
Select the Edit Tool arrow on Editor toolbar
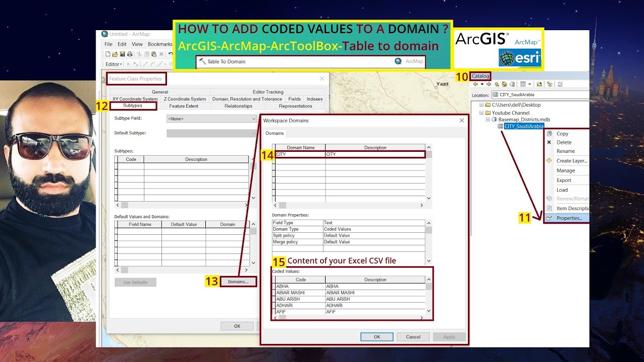[x=128, y=64]
